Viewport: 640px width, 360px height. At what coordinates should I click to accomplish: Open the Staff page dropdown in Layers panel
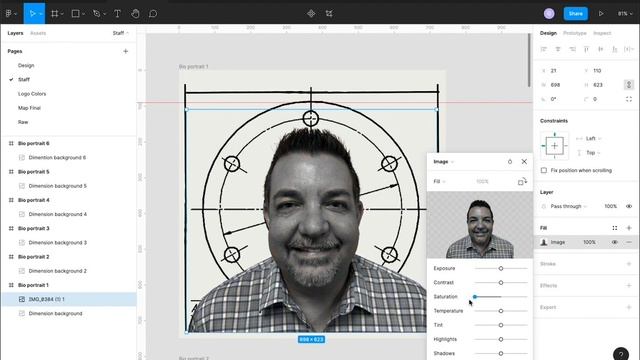(x=120, y=33)
